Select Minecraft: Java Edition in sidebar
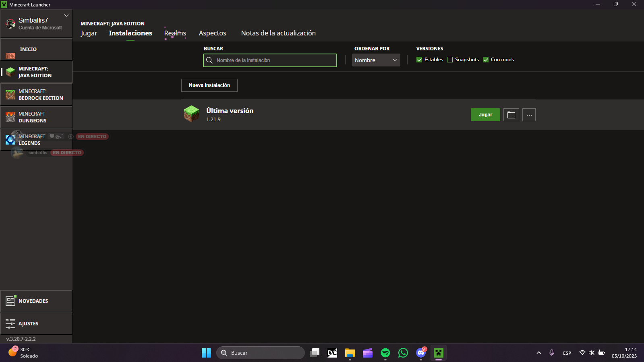This screenshot has width=644, height=362. point(36,72)
